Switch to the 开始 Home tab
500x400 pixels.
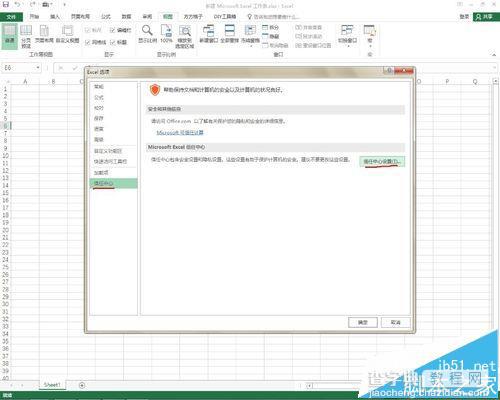34,17
